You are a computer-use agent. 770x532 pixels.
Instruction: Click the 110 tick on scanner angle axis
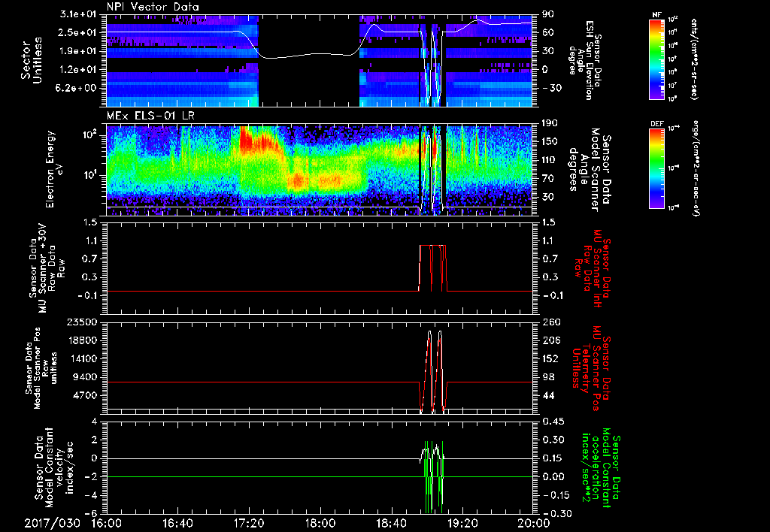pyautogui.click(x=549, y=160)
